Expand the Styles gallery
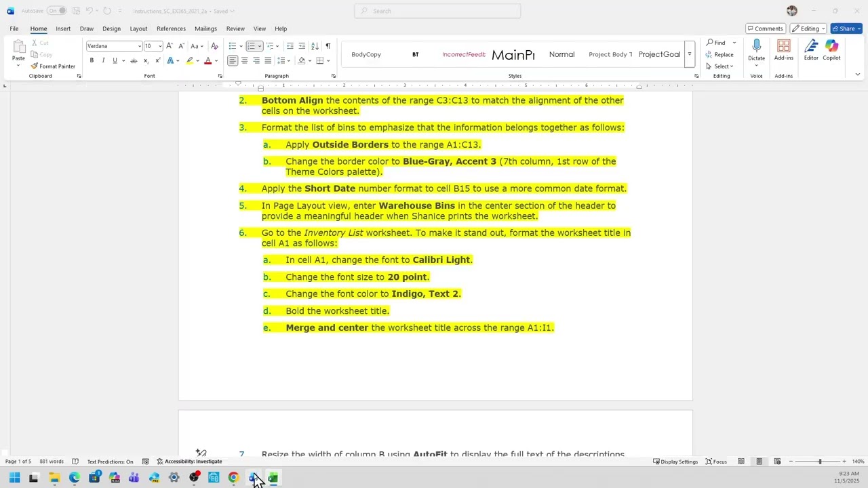The image size is (868, 488). 690,54
